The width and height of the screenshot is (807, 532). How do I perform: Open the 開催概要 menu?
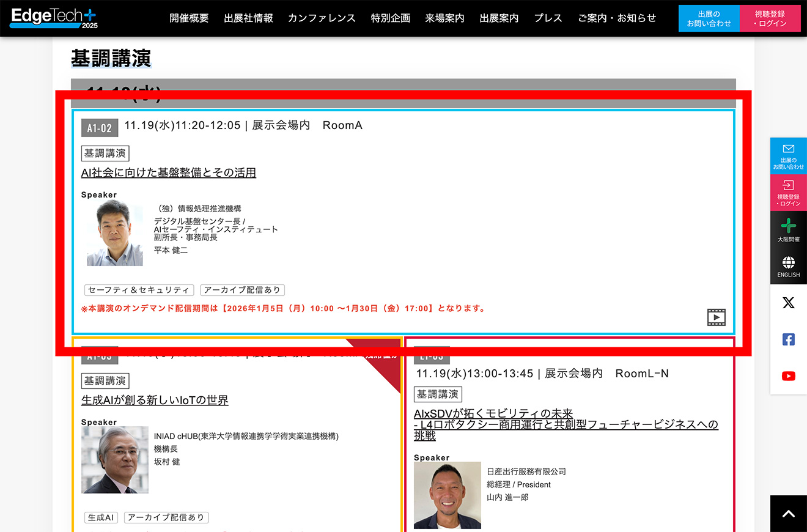point(189,18)
